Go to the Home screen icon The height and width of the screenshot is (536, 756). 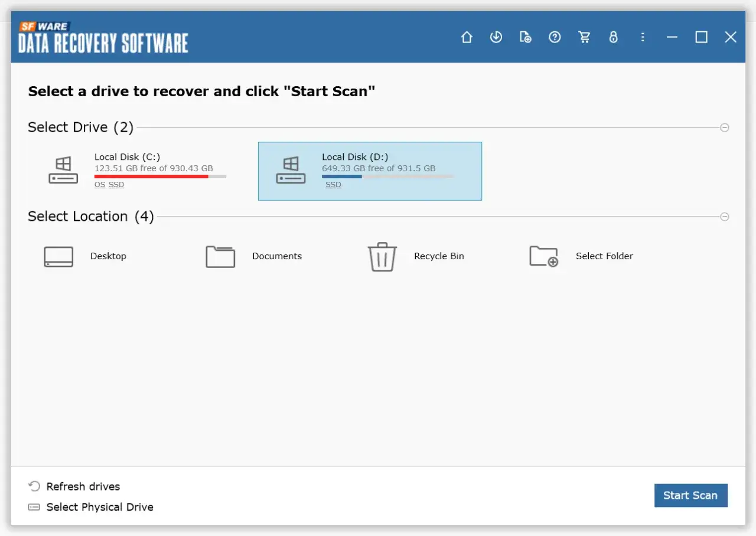coord(467,37)
